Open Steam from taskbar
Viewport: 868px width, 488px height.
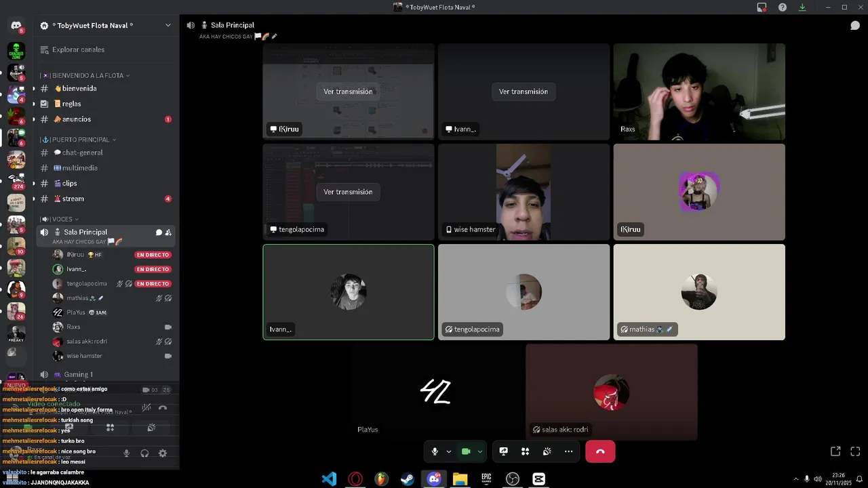click(408, 479)
